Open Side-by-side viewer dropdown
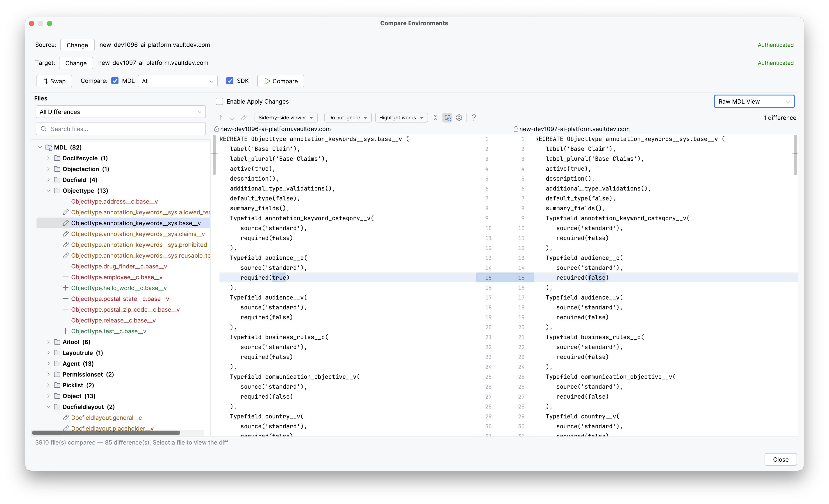 (286, 117)
